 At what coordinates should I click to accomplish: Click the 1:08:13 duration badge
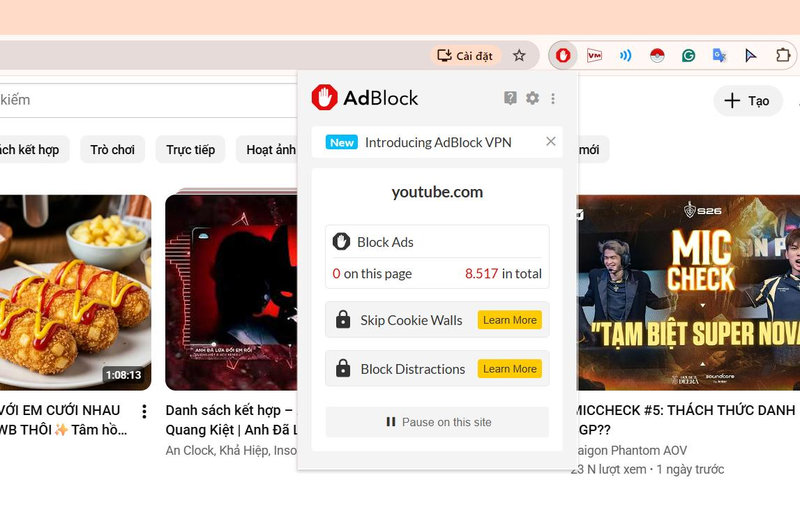tap(123, 375)
